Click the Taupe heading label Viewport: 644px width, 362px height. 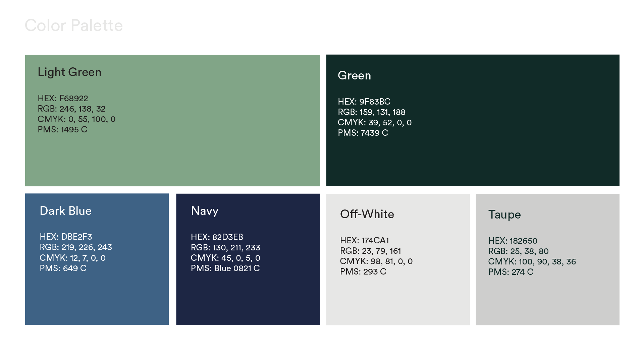pyautogui.click(x=504, y=215)
